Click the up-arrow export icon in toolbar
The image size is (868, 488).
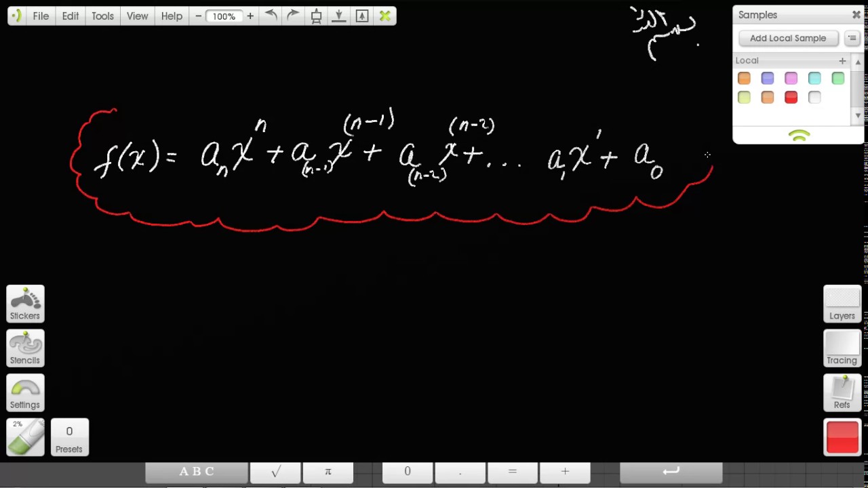[362, 16]
